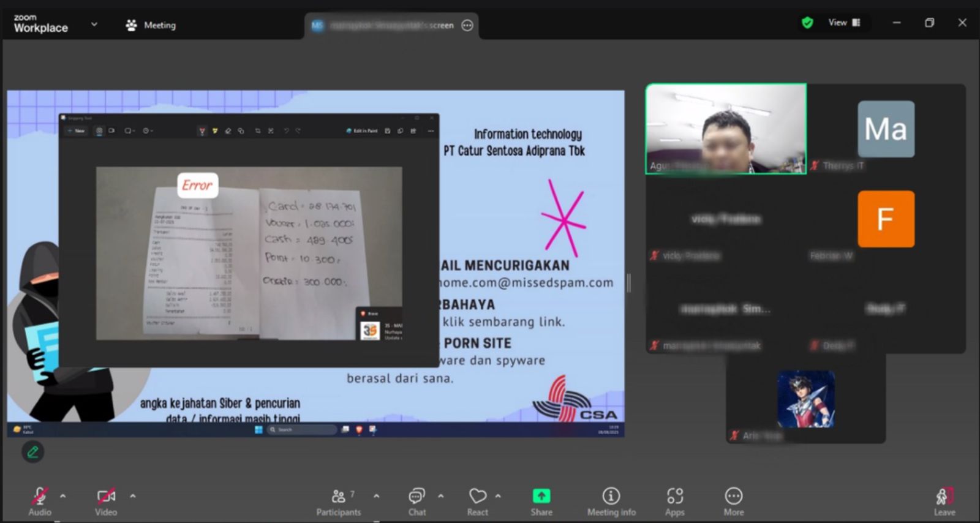The width and height of the screenshot is (980, 523).
Task: Leave the meeting
Action: (x=944, y=500)
